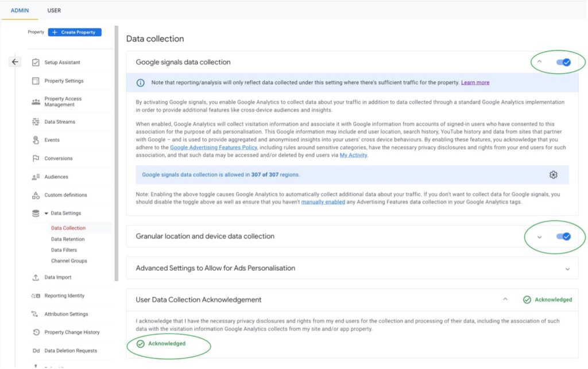
Task: Collapse the Google signals data collection section
Action: (x=539, y=62)
